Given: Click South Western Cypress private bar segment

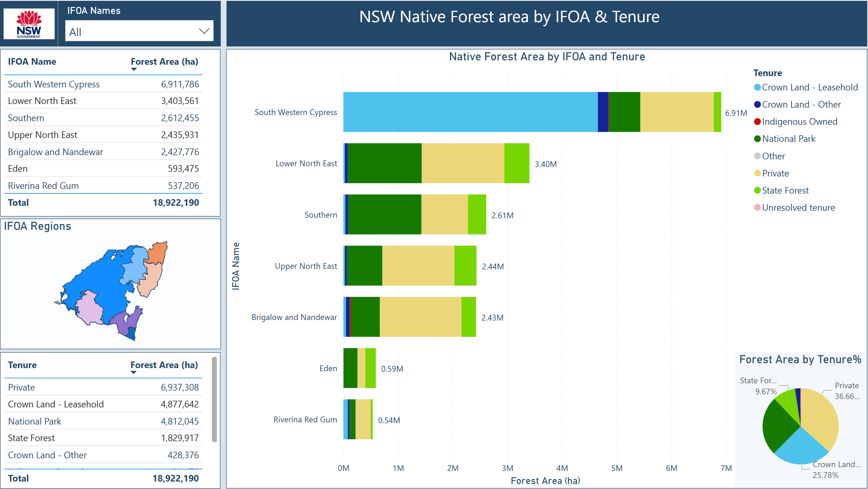Looking at the screenshot, I should [677, 112].
